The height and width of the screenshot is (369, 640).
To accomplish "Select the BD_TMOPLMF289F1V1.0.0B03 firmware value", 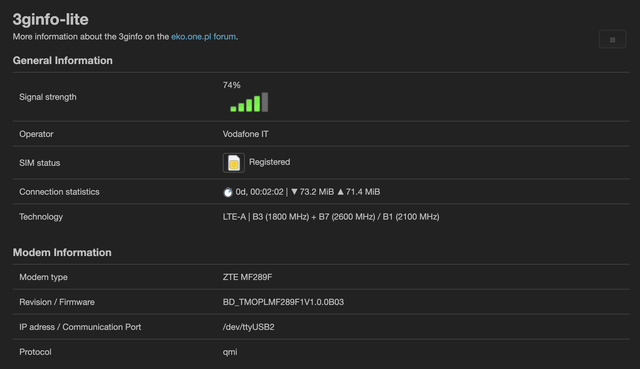I will point(283,302).
